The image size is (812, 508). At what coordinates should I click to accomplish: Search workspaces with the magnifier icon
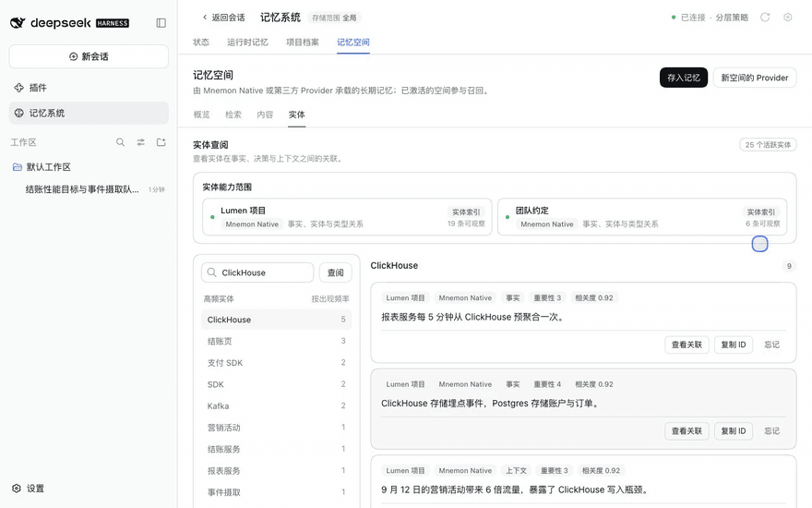pyautogui.click(x=120, y=142)
